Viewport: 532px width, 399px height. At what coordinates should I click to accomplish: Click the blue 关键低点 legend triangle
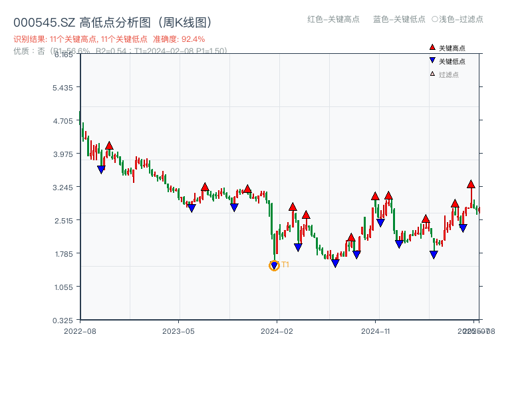(432, 61)
